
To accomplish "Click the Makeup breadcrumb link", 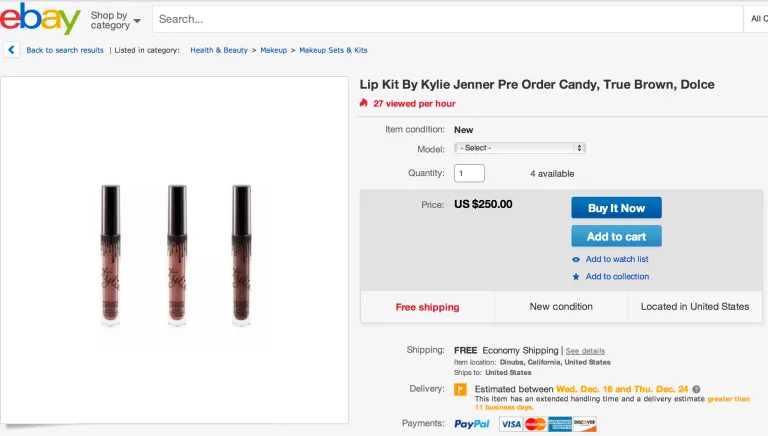I will (273, 50).
